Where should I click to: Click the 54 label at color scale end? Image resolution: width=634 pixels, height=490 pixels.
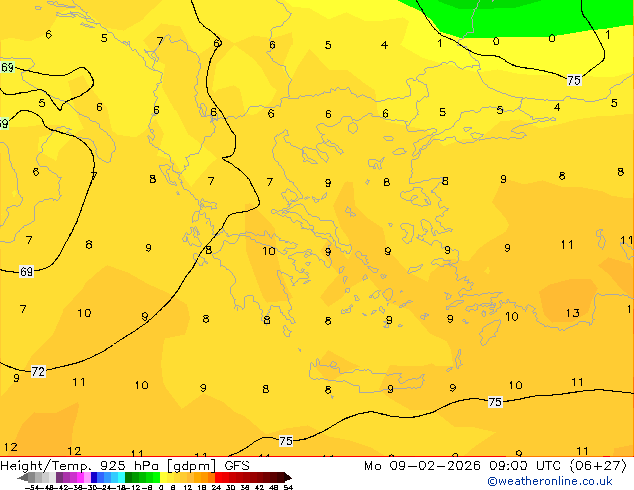coord(288,487)
